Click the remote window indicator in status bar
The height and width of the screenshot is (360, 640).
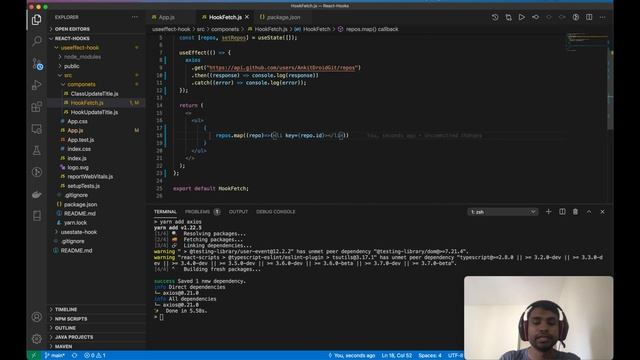(34, 356)
